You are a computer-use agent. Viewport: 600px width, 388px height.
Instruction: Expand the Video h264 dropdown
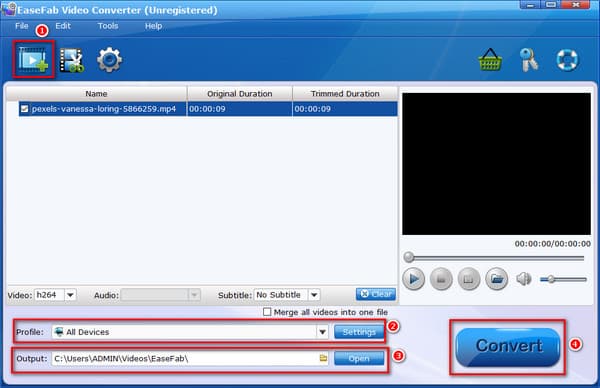click(70, 295)
